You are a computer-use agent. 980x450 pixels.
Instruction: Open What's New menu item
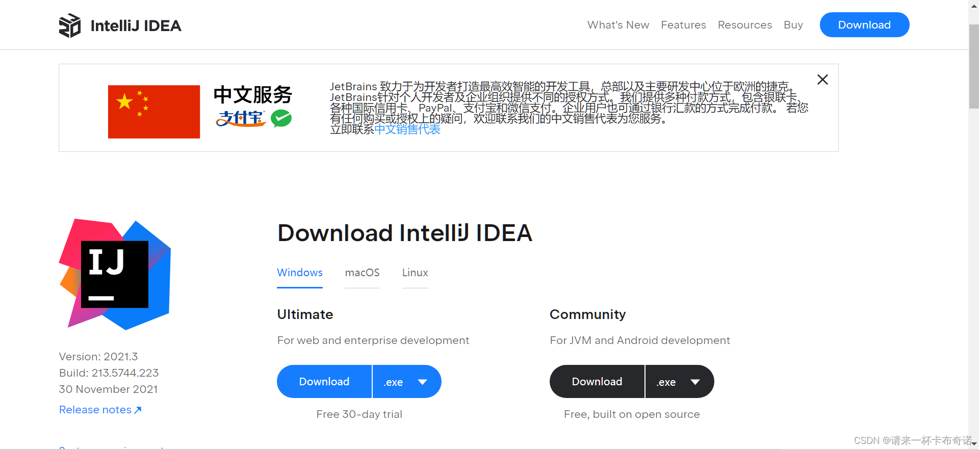point(618,25)
